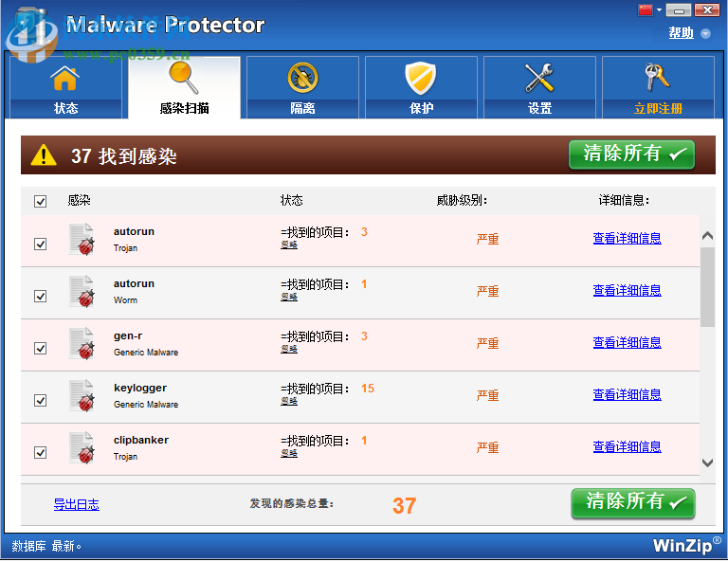This screenshot has height=562, width=728.
Task: Select the gen-r infection name
Action: pyautogui.click(x=128, y=336)
